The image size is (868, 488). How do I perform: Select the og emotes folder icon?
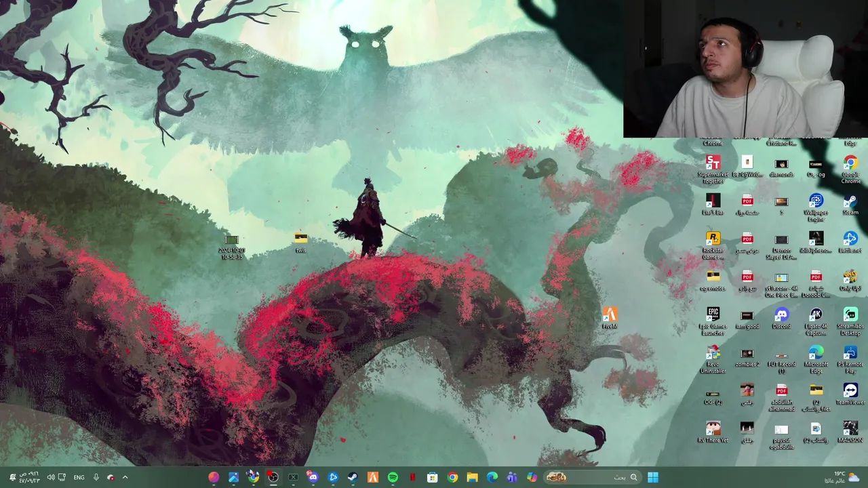point(713,279)
